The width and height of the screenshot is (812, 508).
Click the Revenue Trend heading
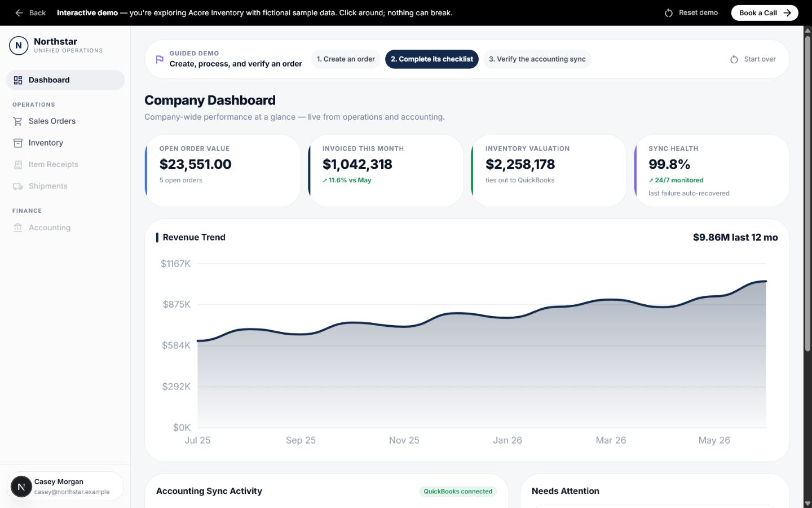click(x=194, y=238)
